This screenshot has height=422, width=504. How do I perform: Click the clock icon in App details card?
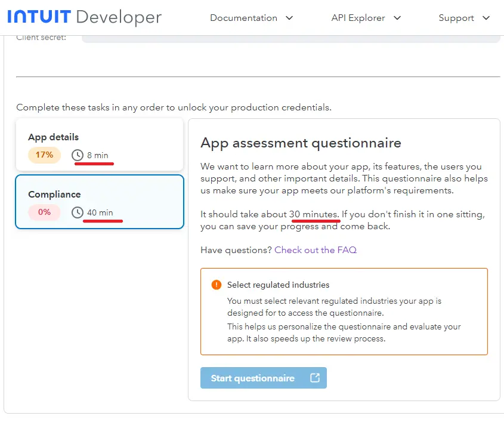(78, 155)
